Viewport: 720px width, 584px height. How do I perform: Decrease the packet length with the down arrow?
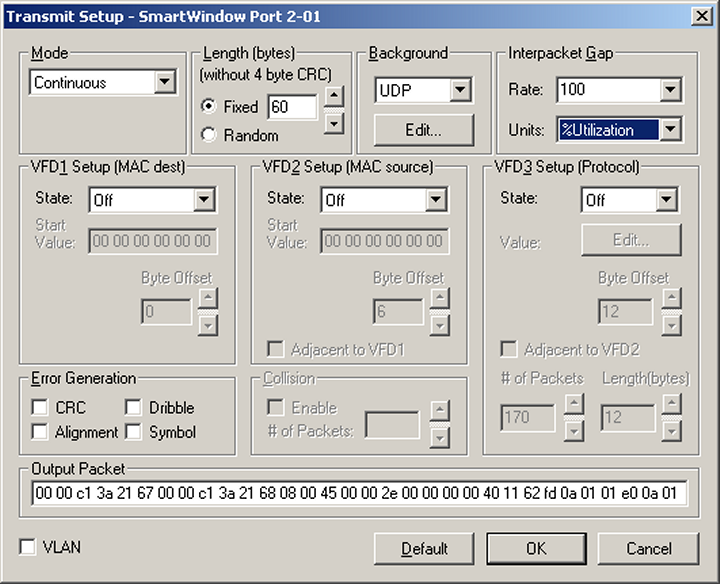[334, 123]
